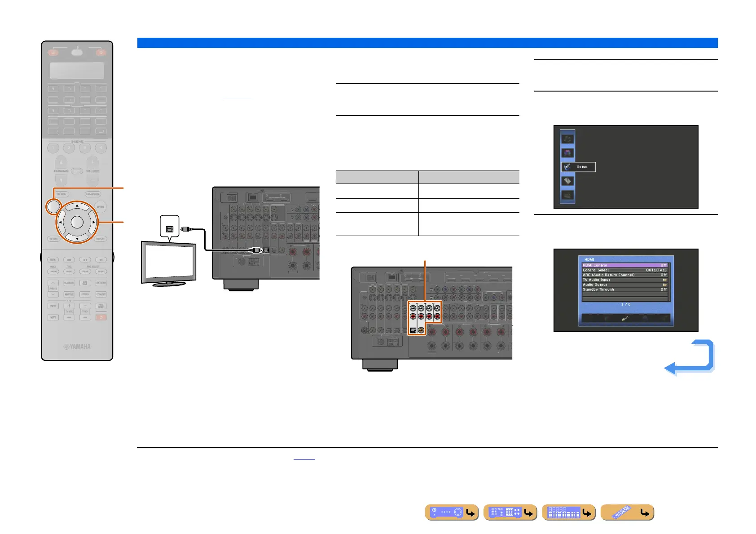Click the REC button on remote

tap(53, 260)
